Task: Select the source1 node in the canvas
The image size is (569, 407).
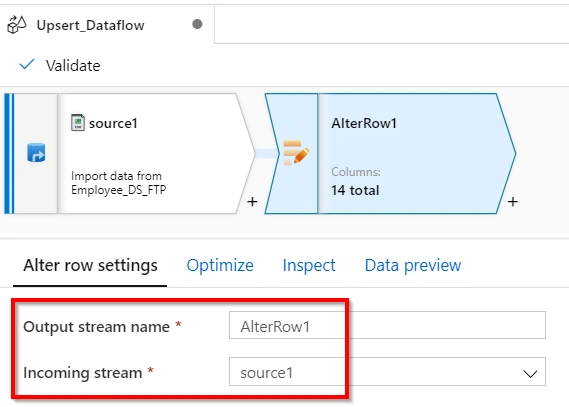Action: tap(130, 153)
